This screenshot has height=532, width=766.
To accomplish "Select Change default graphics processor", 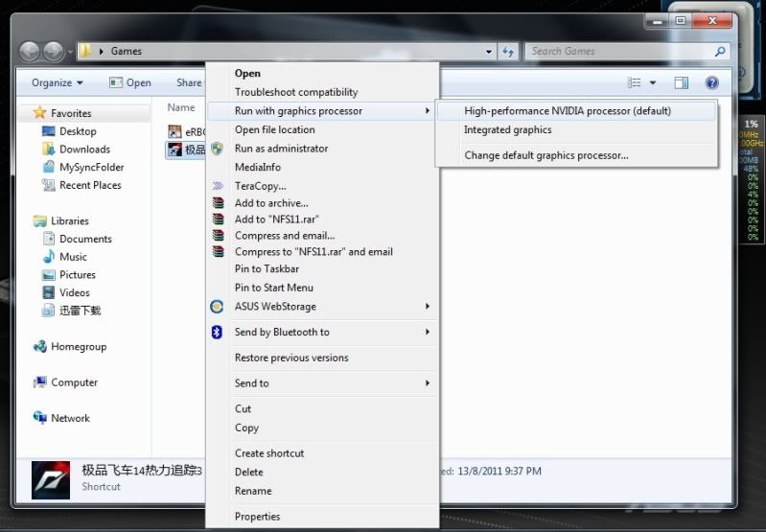I will (x=546, y=155).
